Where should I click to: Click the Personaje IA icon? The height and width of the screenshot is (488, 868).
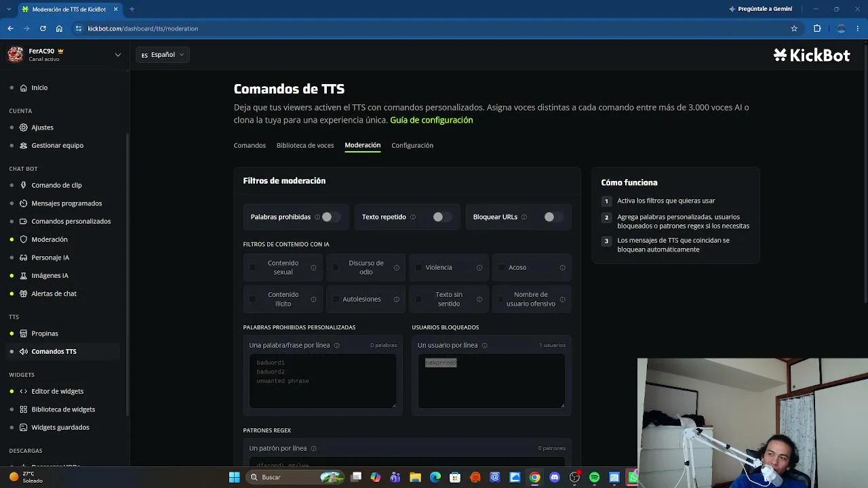(x=24, y=258)
